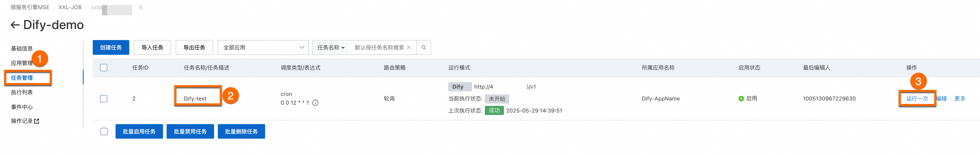Go to 执行列表 in the sidebar

(x=22, y=92)
